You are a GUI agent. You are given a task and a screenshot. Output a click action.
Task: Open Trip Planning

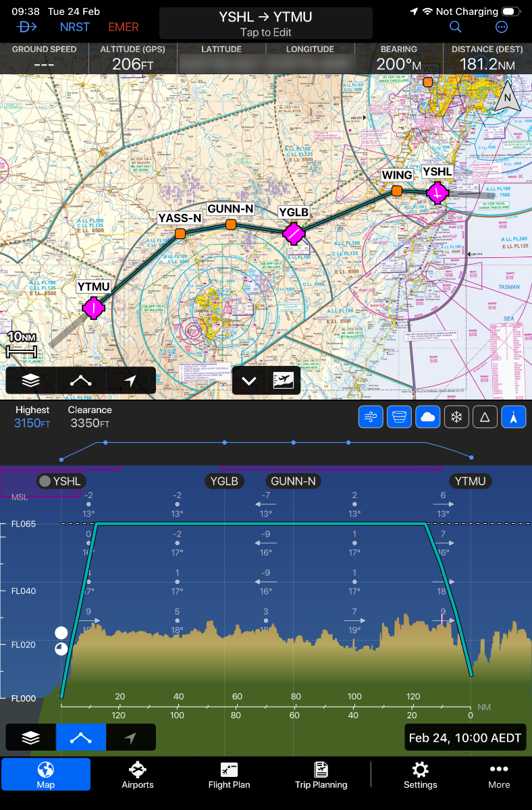(321, 774)
